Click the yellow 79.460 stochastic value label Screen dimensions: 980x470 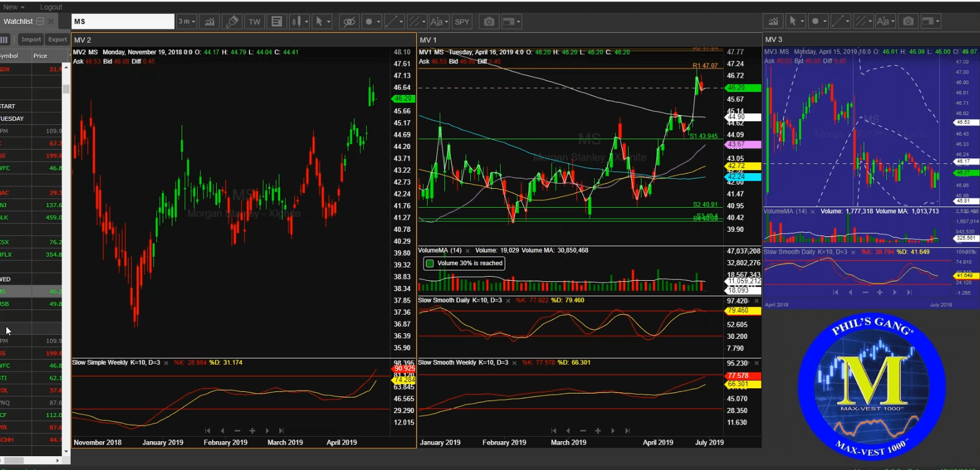click(743, 311)
